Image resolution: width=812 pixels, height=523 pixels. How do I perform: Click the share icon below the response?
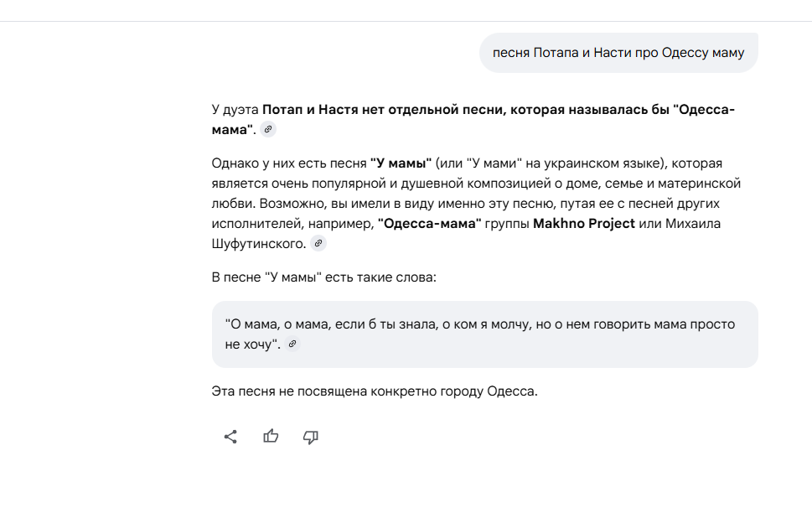click(230, 437)
